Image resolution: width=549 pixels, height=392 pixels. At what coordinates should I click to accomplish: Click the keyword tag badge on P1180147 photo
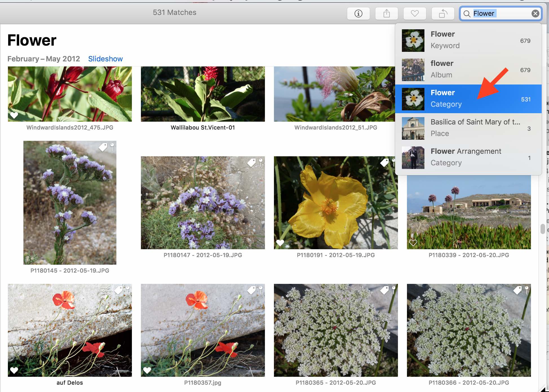point(251,162)
